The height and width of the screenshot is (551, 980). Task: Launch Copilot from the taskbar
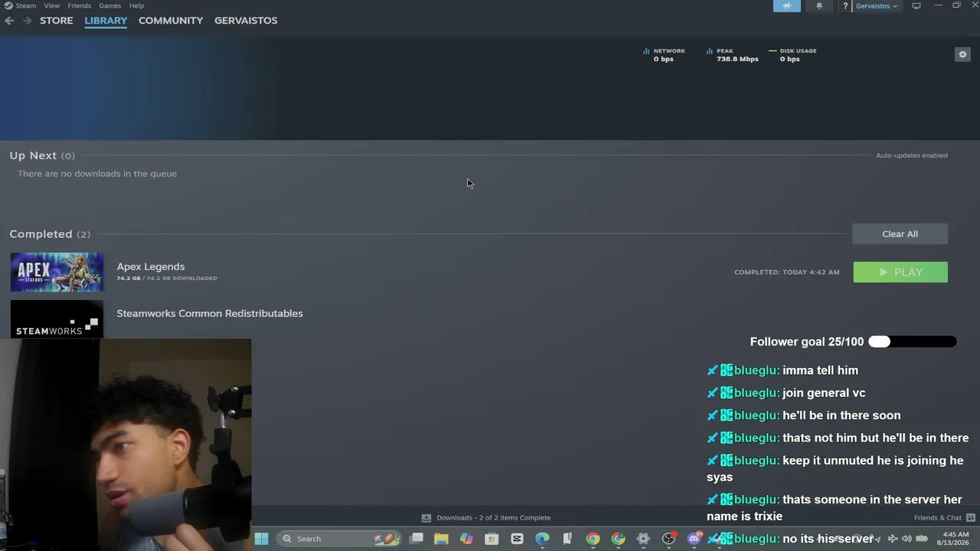click(x=466, y=539)
